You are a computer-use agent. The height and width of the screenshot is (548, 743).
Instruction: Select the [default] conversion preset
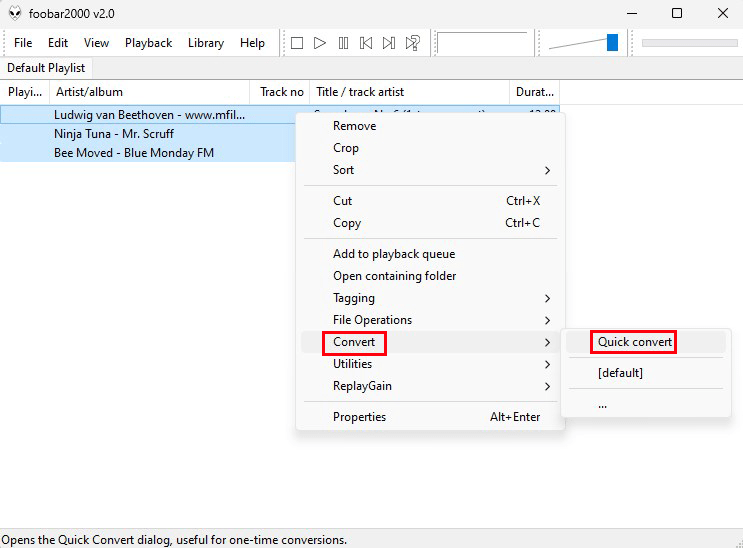[646, 373]
